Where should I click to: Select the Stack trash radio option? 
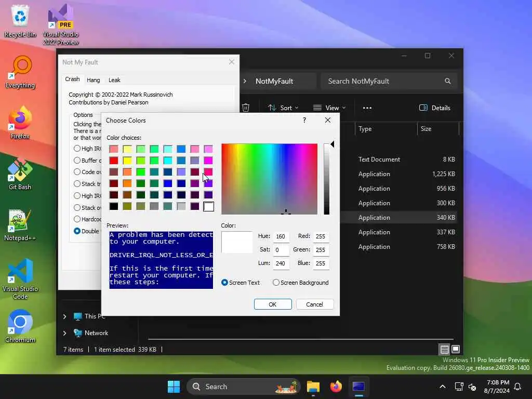[77, 183]
